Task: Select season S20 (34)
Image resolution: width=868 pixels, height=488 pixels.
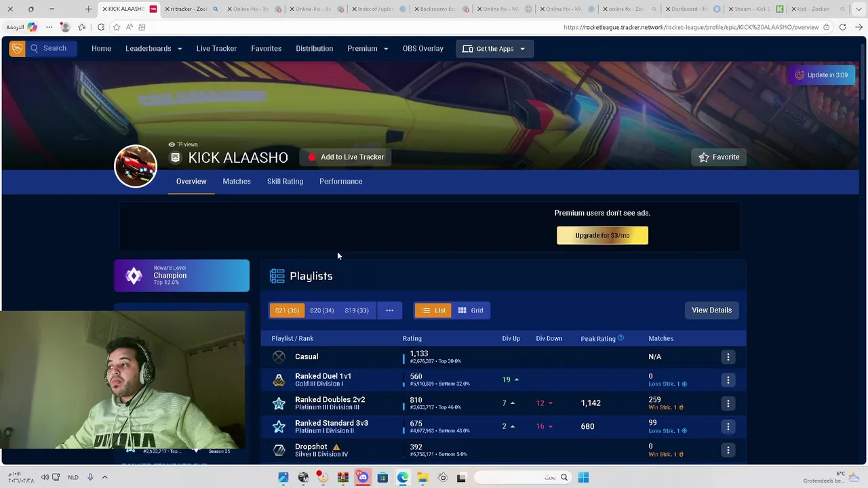Action: coord(321,310)
